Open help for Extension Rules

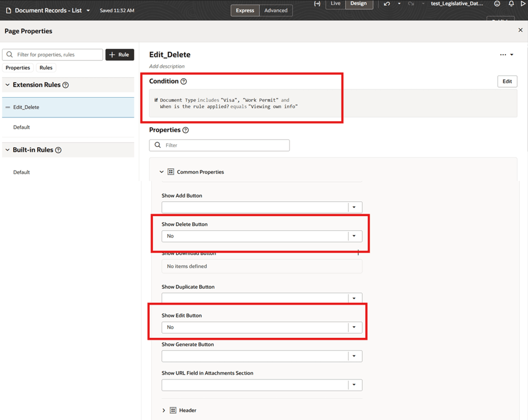point(66,85)
